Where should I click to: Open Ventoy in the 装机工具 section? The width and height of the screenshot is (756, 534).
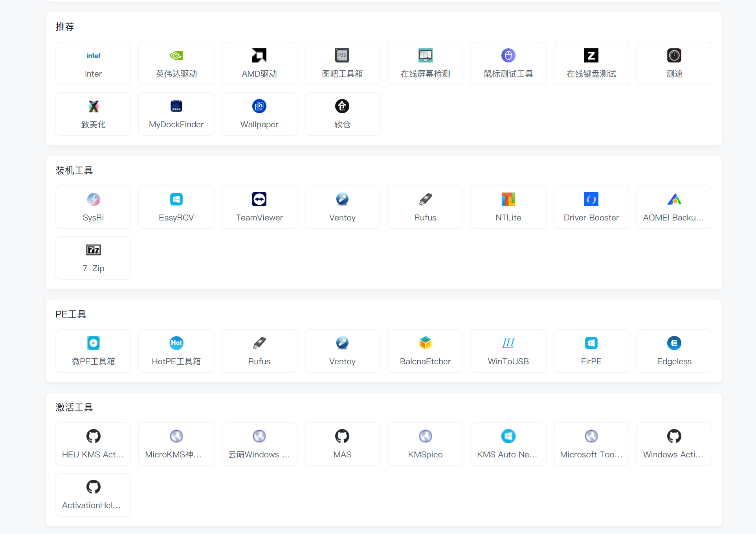pyautogui.click(x=342, y=207)
